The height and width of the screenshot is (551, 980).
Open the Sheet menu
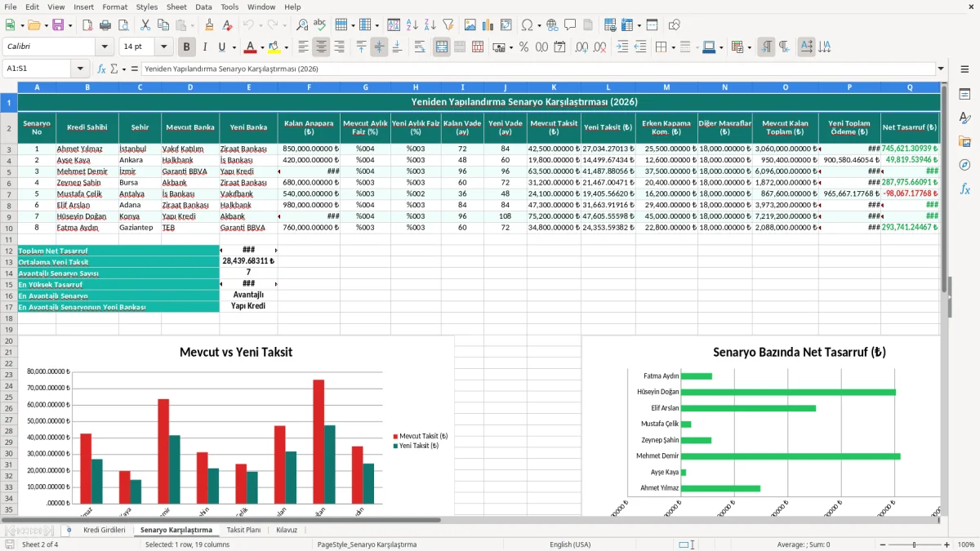[x=176, y=7]
